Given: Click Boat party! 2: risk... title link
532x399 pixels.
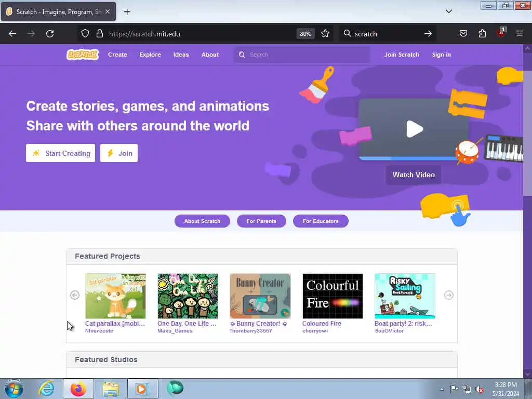Looking at the screenshot, I should [403, 324].
